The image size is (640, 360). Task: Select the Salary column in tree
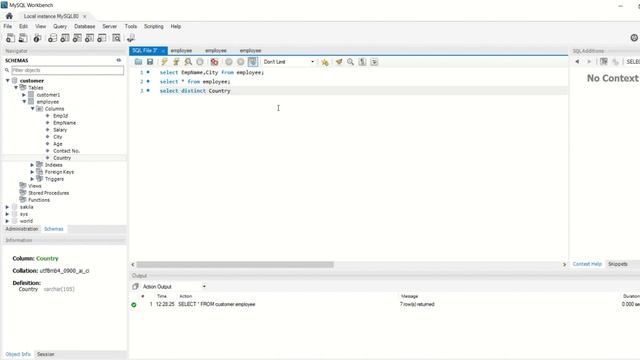tap(60, 130)
